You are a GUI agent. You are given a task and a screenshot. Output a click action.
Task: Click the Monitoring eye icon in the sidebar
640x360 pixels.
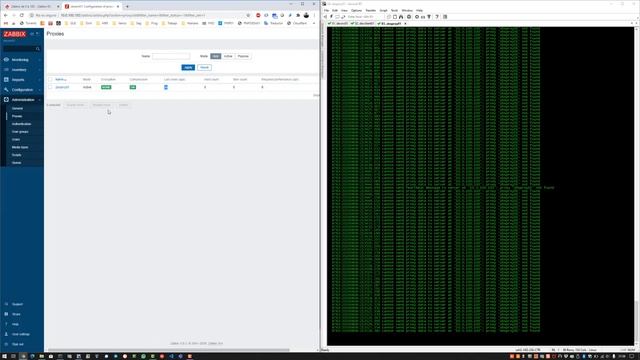[6, 60]
